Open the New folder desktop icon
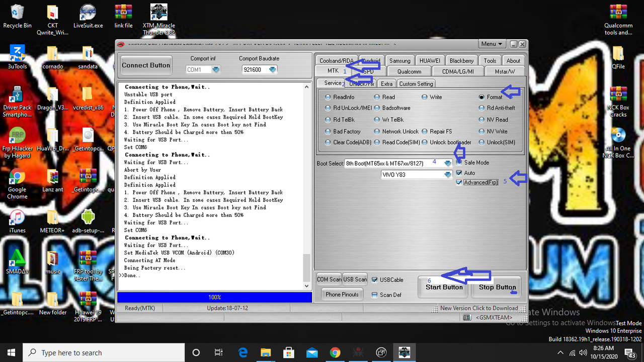The image size is (644, 362). 52,303
